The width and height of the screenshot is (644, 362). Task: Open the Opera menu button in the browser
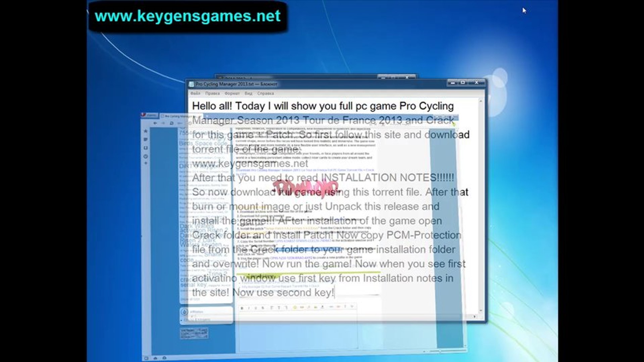pos(149,115)
